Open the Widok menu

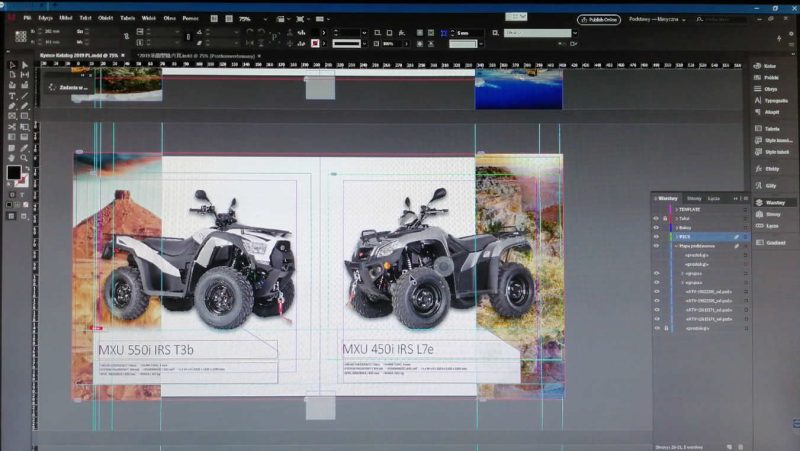point(148,18)
